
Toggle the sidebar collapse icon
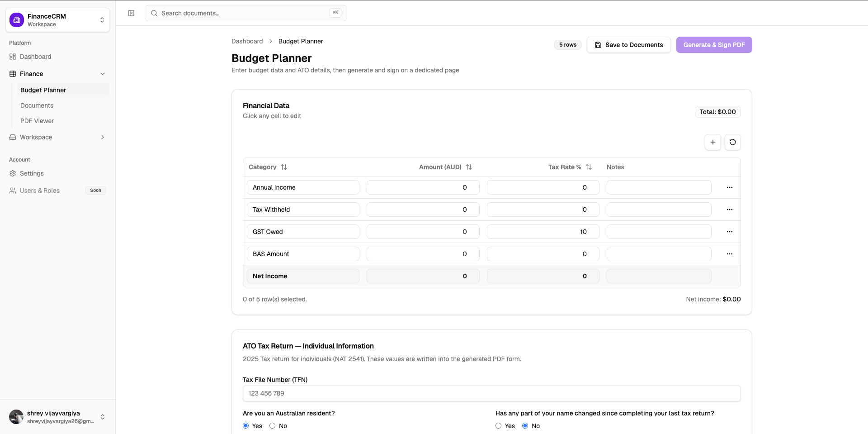[131, 13]
